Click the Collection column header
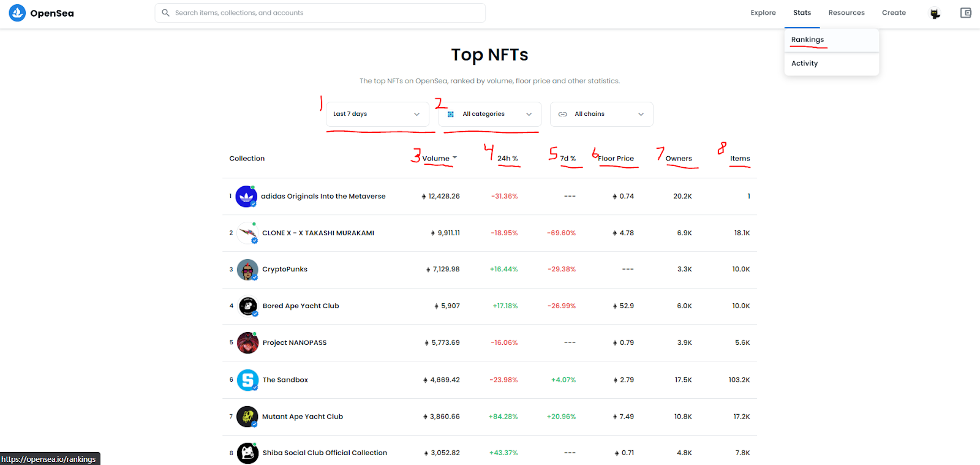This screenshot has width=980, height=465. pyautogui.click(x=247, y=159)
